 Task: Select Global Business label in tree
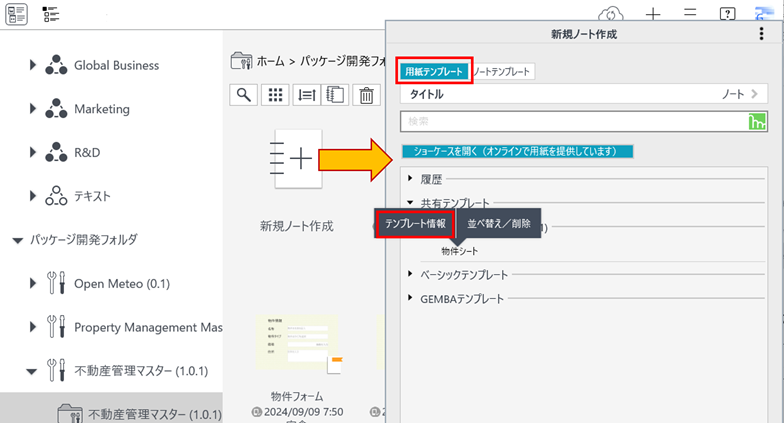coord(116,66)
